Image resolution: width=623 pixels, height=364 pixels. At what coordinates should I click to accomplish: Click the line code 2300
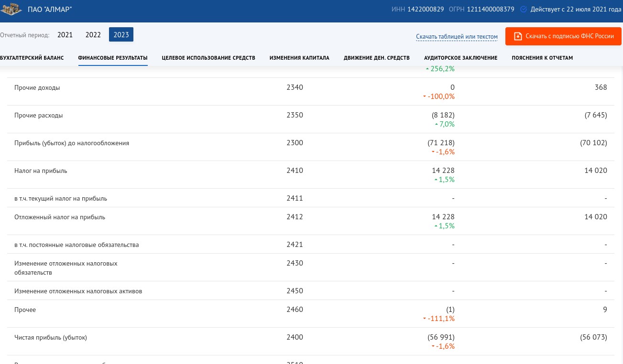coord(295,143)
